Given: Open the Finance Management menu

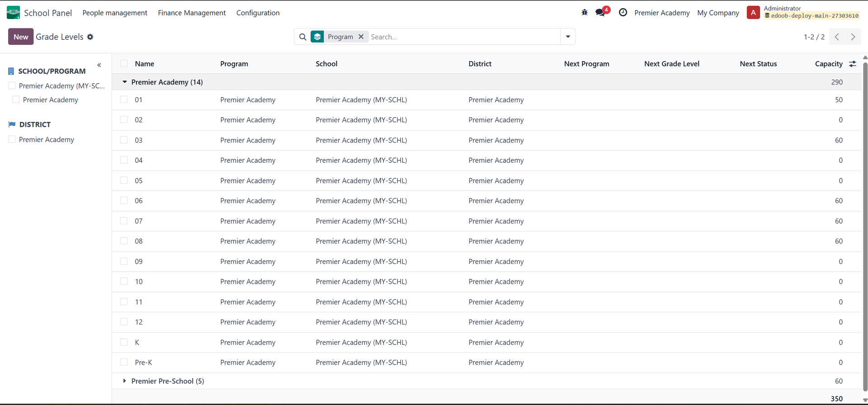Looking at the screenshot, I should (x=192, y=13).
